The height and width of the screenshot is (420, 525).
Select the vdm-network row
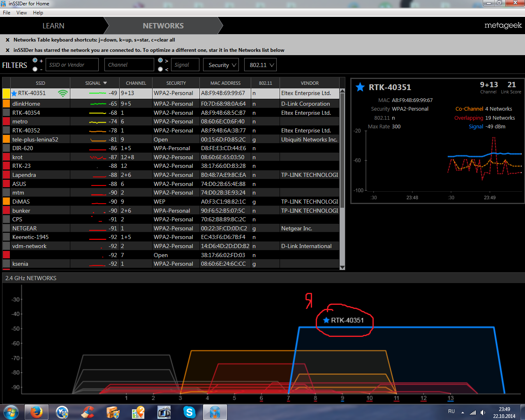(171, 246)
